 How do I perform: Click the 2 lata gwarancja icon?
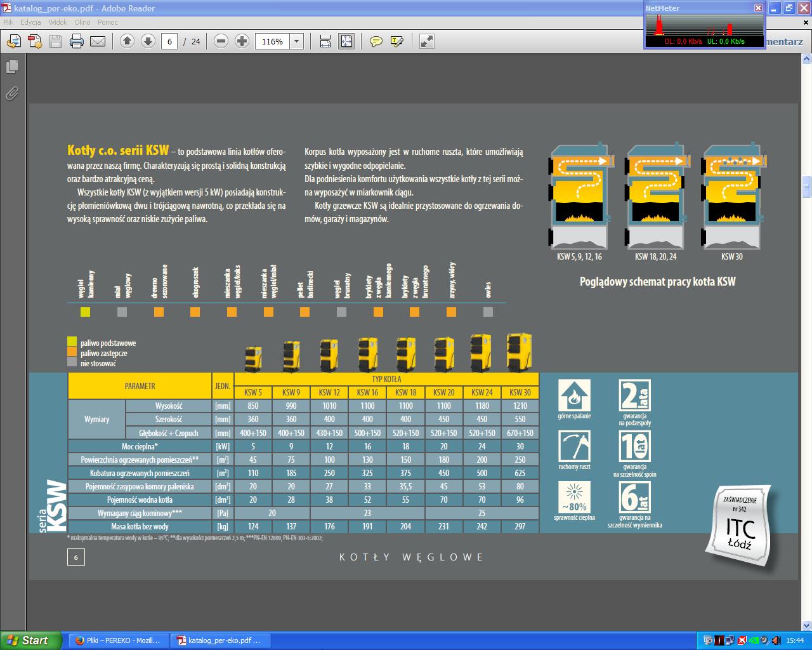[634, 395]
